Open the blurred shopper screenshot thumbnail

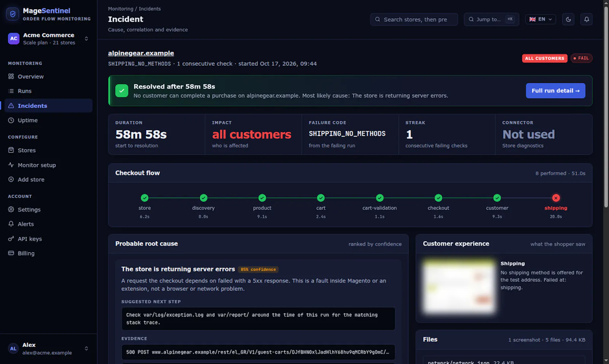pos(459,286)
